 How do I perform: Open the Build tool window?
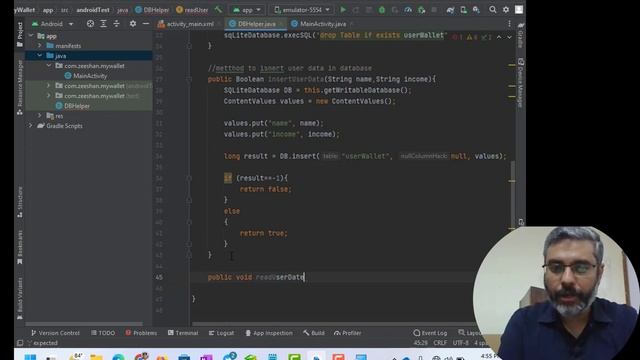pos(314,333)
